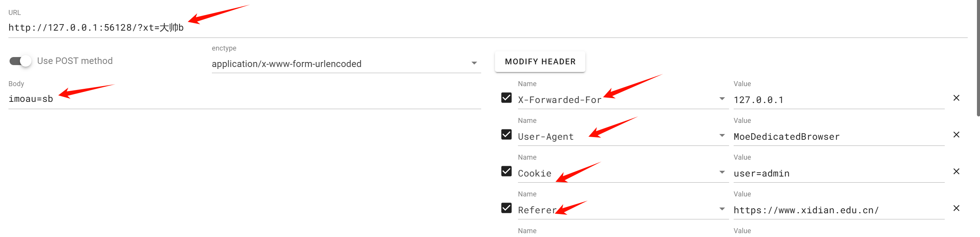Expand the X-Forwarded-For name dropdown
The image size is (980, 237).
pos(721,99)
